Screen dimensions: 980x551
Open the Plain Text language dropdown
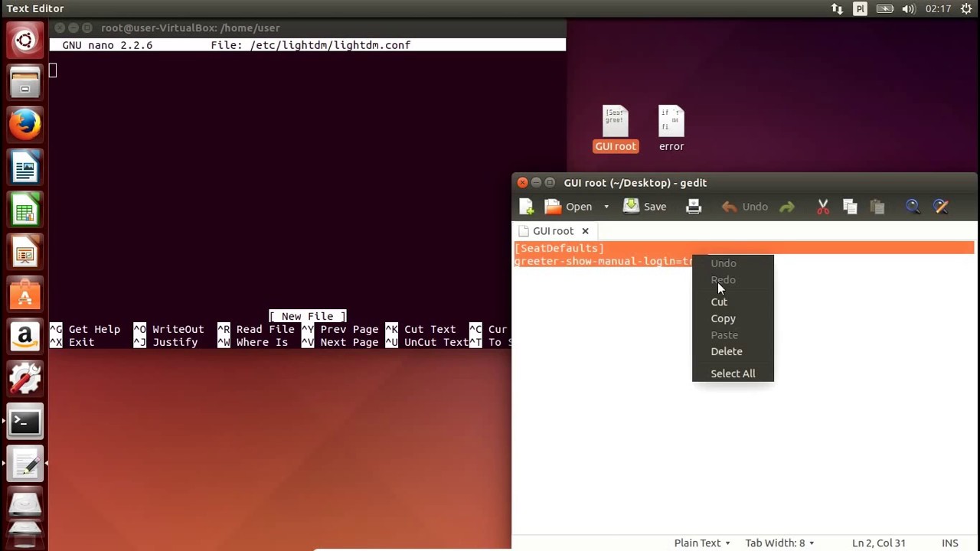[702, 543]
